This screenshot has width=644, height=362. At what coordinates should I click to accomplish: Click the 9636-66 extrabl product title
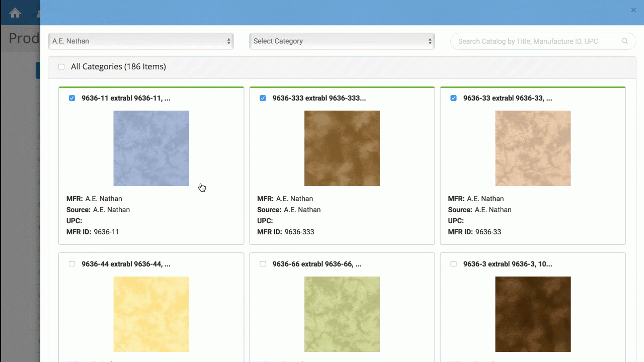click(x=317, y=264)
